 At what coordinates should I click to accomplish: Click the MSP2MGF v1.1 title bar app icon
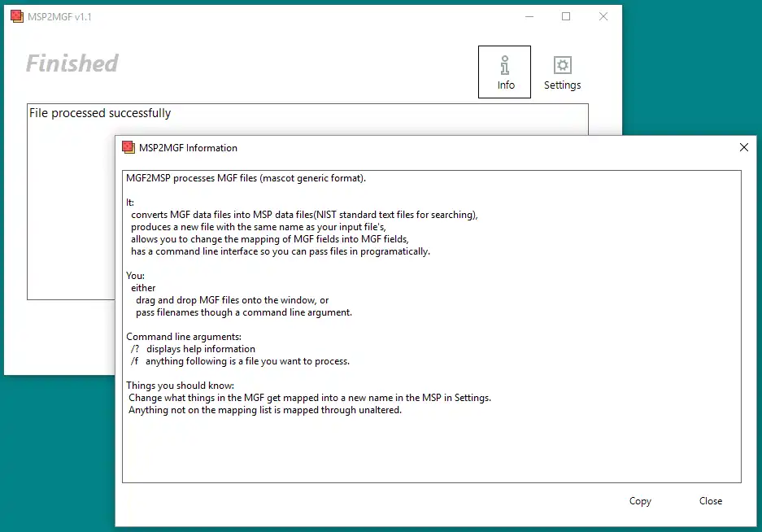[x=17, y=16]
